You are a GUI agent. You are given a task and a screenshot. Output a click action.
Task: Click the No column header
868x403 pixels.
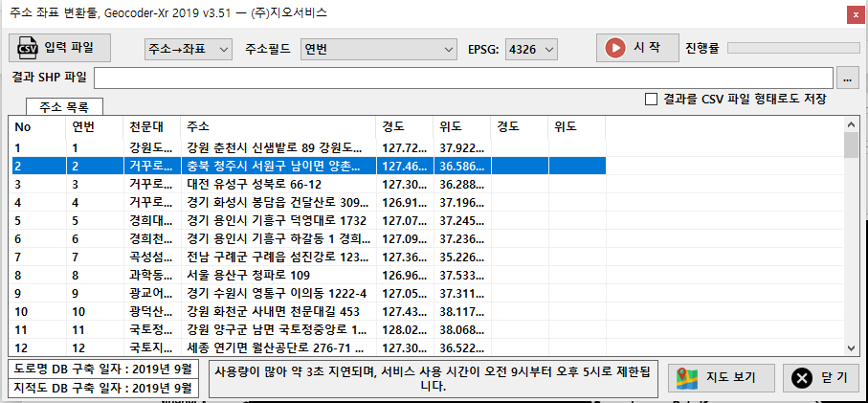38,126
